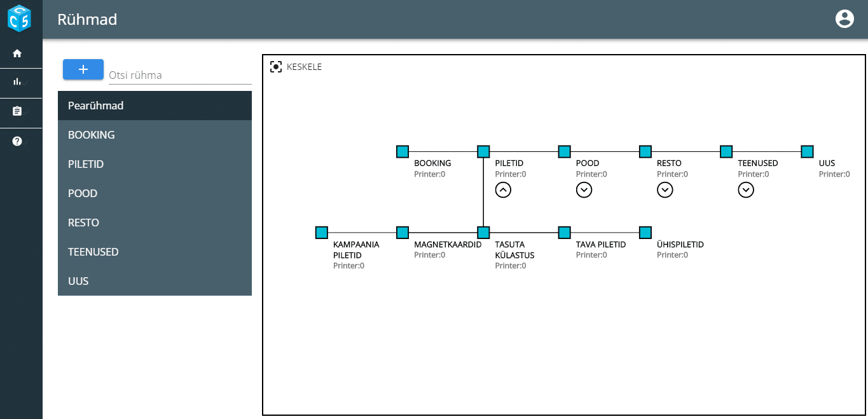Expand the TEENUSED node subgroups
Image resolution: width=868 pixels, height=419 pixels.
point(746,189)
